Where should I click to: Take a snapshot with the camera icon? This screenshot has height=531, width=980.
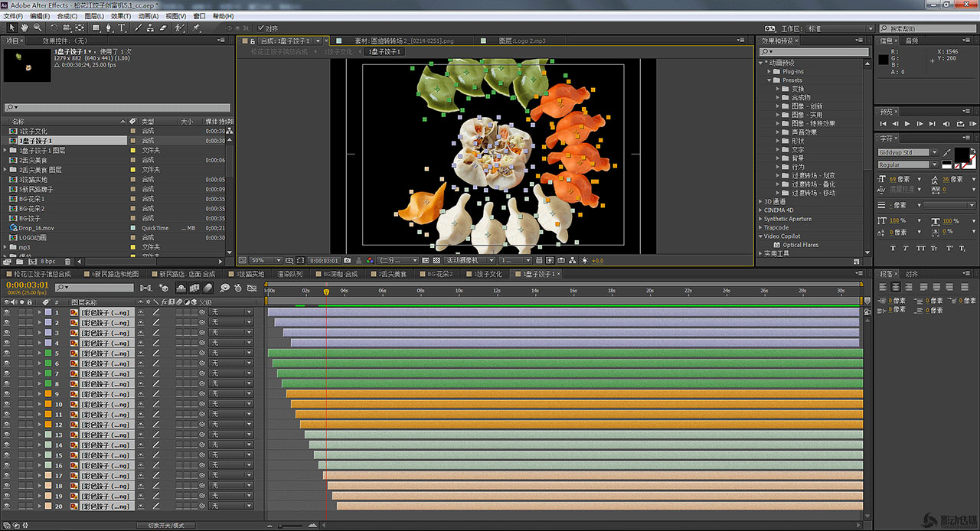[x=348, y=261]
